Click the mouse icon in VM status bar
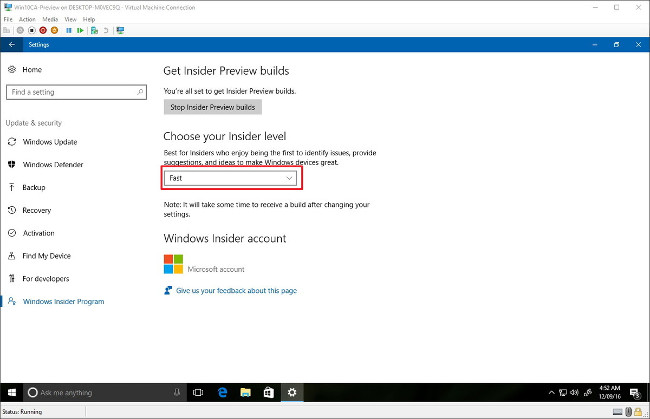The height and width of the screenshot is (419, 650). pyautogui.click(x=628, y=412)
